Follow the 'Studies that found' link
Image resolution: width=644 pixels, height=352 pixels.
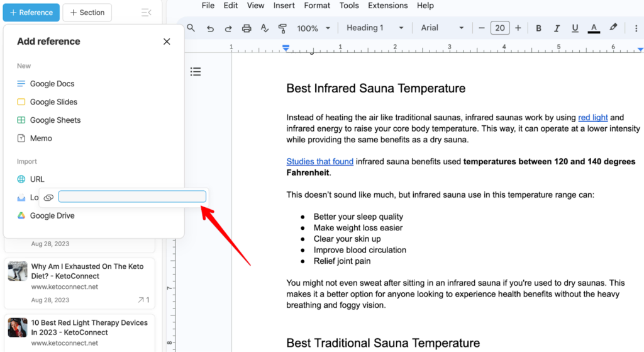[x=319, y=162]
